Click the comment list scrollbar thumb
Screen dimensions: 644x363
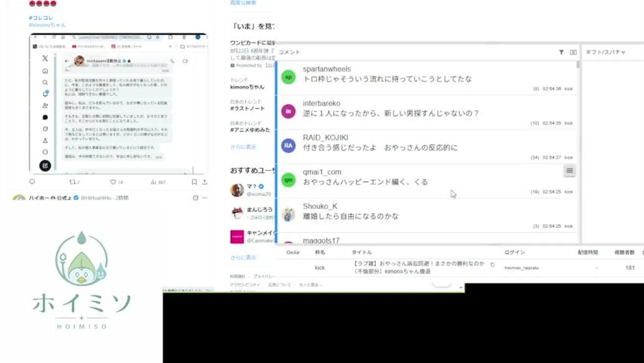(x=578, y=65)
